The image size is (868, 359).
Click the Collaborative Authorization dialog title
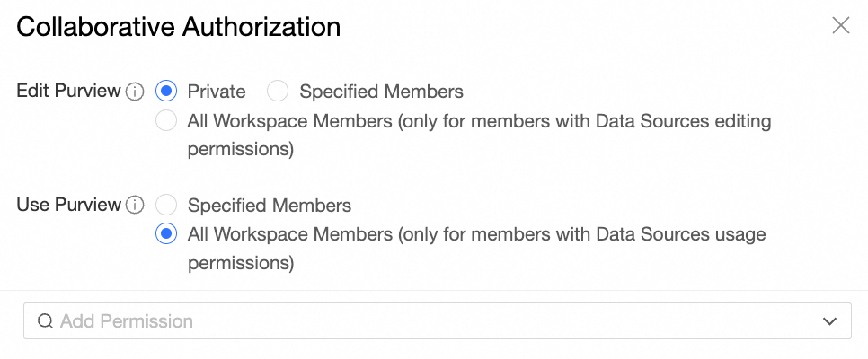(x=178, y=27)
